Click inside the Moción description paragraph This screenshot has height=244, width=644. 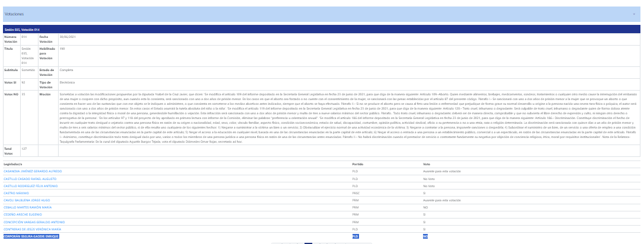349,118
